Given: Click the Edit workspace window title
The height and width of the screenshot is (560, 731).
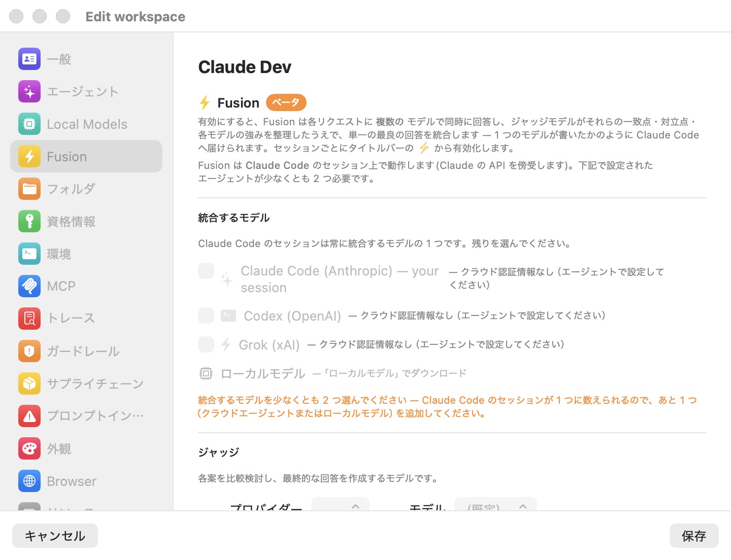Looking at the screenshot, I should pyautogui.click(x=136, y=17).
